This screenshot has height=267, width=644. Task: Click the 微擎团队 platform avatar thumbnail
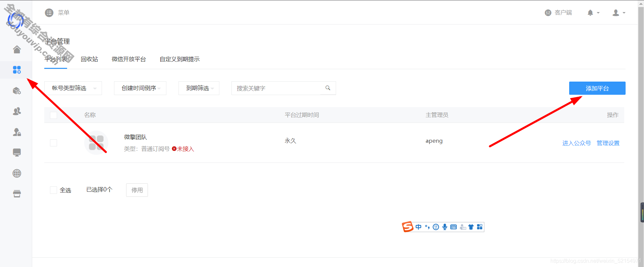point(96,143)
